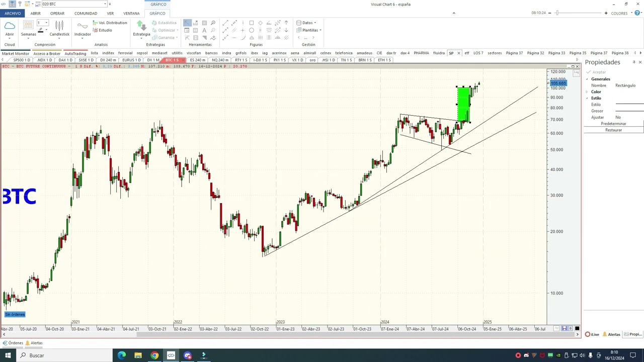The width and height of the screenshot is (644, 362).
Task: Open File Explorer from taskbar
Action: coord(138,355)
